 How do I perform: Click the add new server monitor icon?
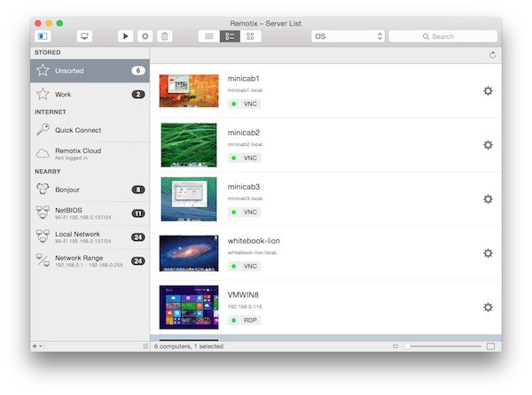point(84,36)
